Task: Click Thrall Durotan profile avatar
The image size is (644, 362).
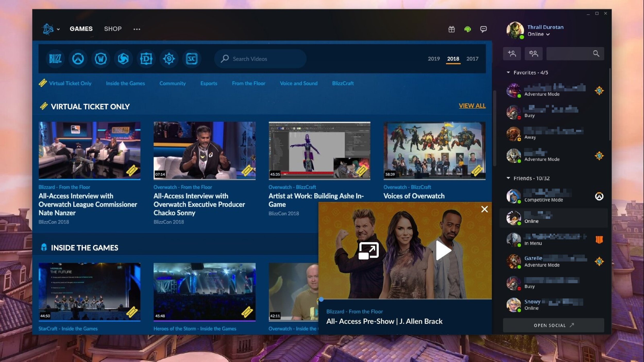Action: [x=515, y=30]
